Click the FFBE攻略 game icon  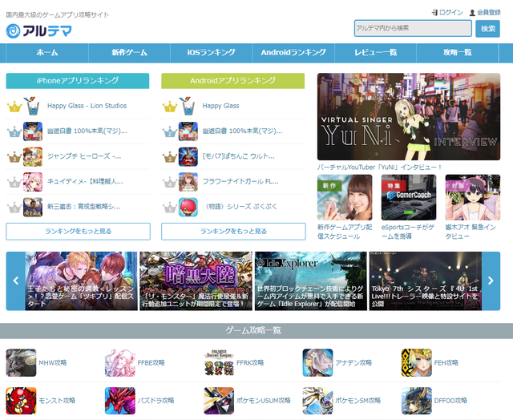coord(119,362)
